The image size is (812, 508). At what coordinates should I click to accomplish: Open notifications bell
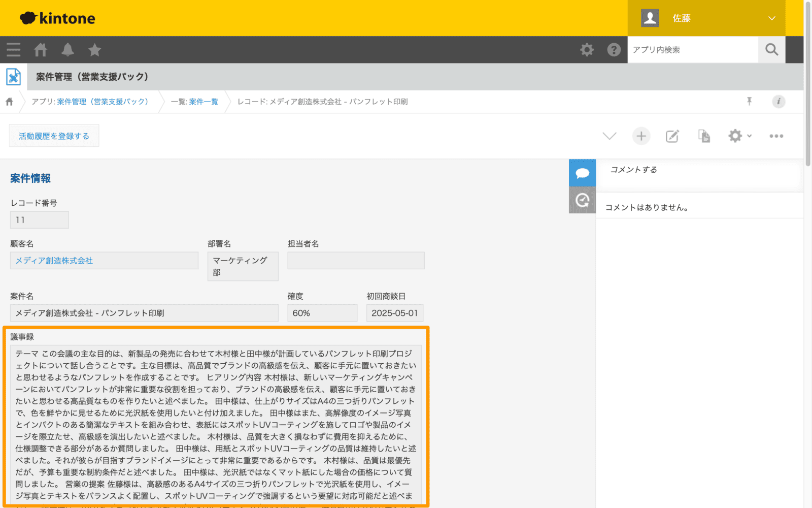67,50
